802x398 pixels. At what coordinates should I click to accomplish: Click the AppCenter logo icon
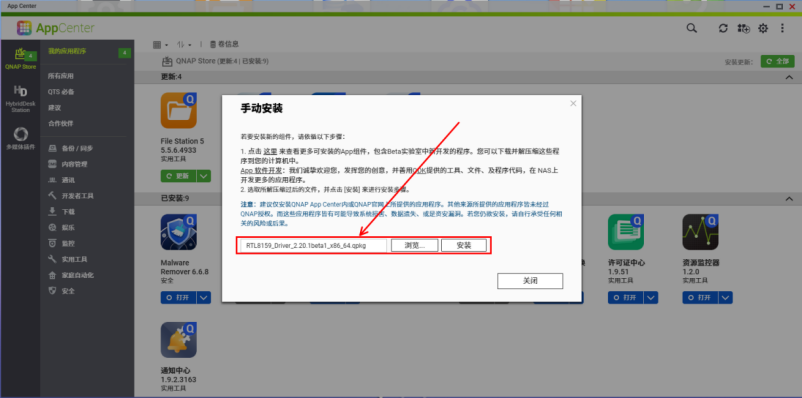(24, 28)
